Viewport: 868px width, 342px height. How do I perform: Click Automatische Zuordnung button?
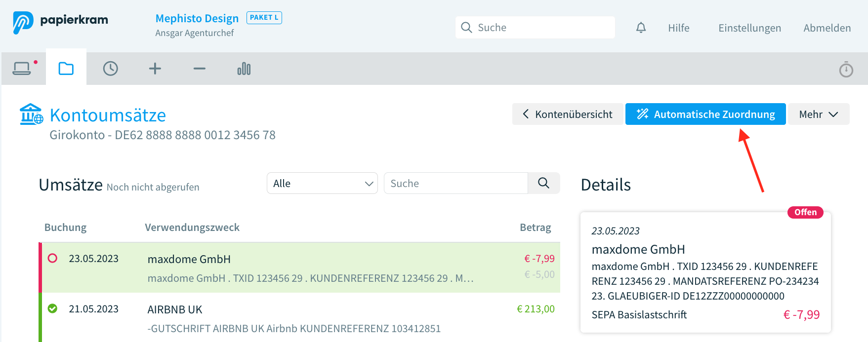(705, 114)
